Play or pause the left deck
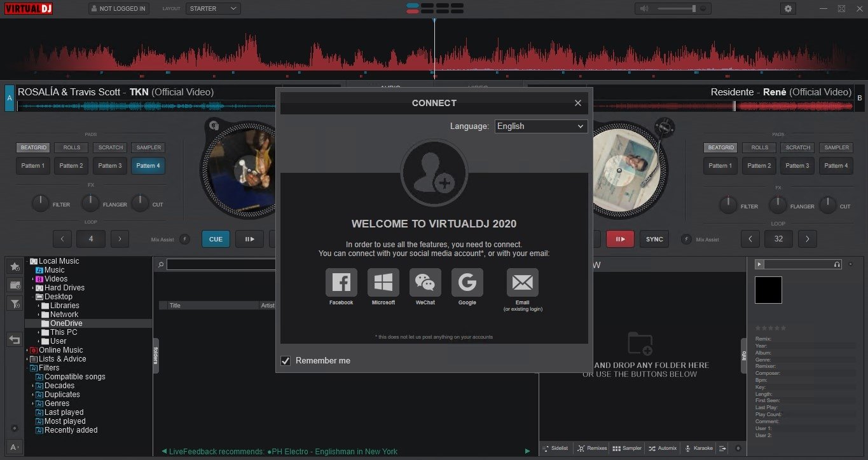Viewport: 868px width, 460px height. tap(250, 239)
